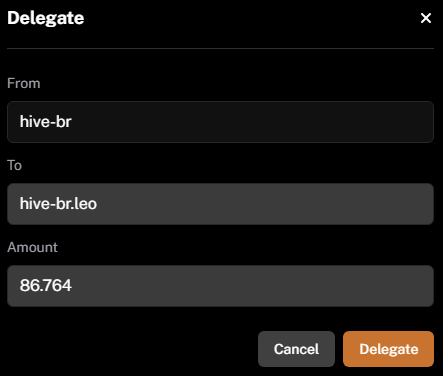
Task: Close the Delegate dialog with the X icon
Action: [426, 18]
